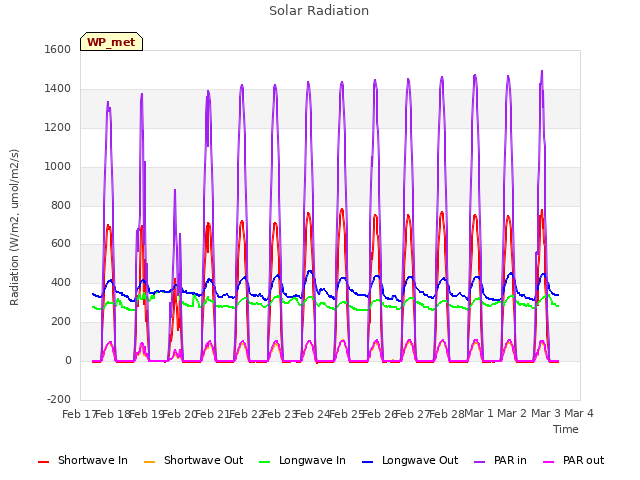Toggle the PAR in legend entry
The image size is (640, 480).
coord(500,460)
